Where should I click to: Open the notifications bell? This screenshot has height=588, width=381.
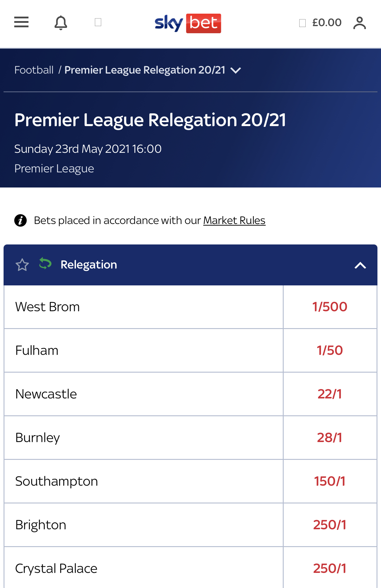[x=61, y=23]
